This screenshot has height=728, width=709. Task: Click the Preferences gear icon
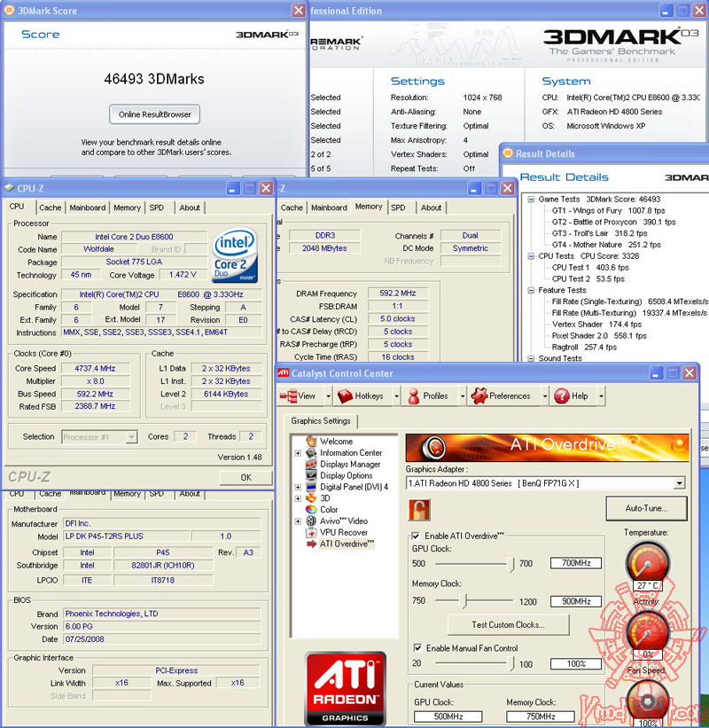479,396
